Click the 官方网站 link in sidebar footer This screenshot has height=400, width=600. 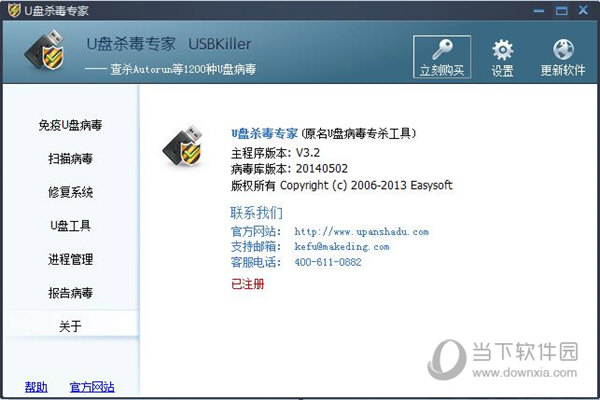point(92,387)
